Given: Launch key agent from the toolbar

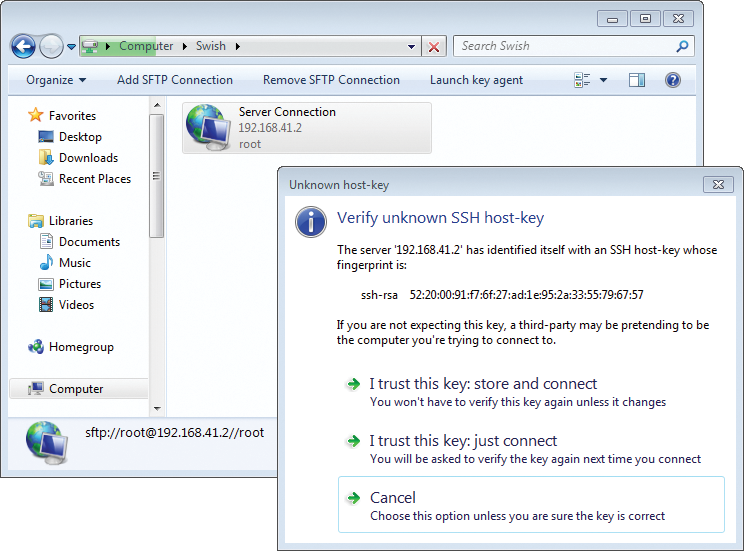Looking at the screenshot, I should (x=476, y=80).
